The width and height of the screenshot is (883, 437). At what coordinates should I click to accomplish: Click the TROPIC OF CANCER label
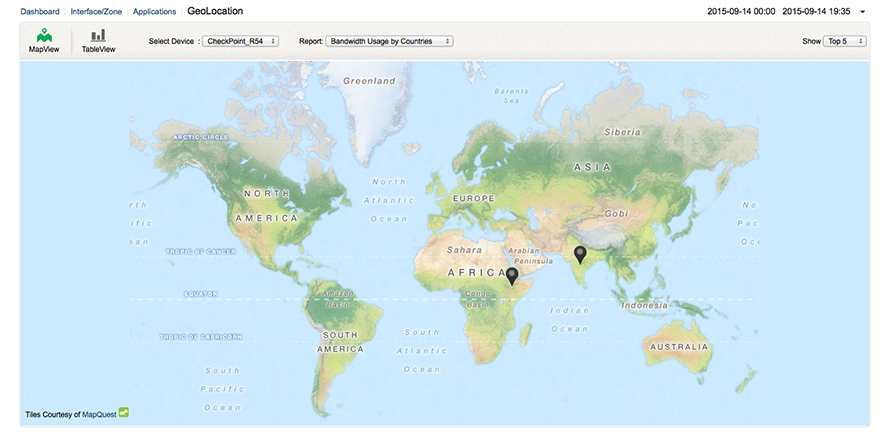(x=201, y=252)
